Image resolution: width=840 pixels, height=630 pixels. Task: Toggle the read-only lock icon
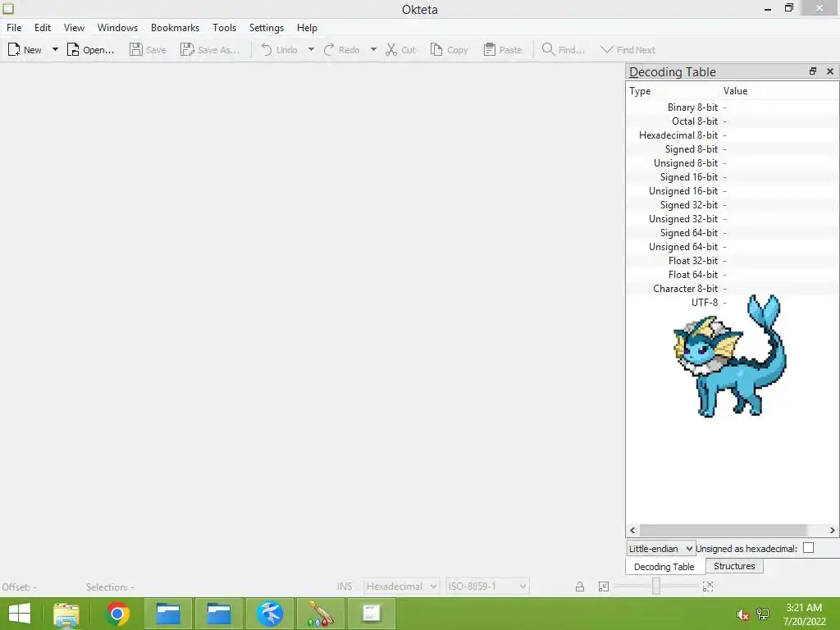coord(580,587)
